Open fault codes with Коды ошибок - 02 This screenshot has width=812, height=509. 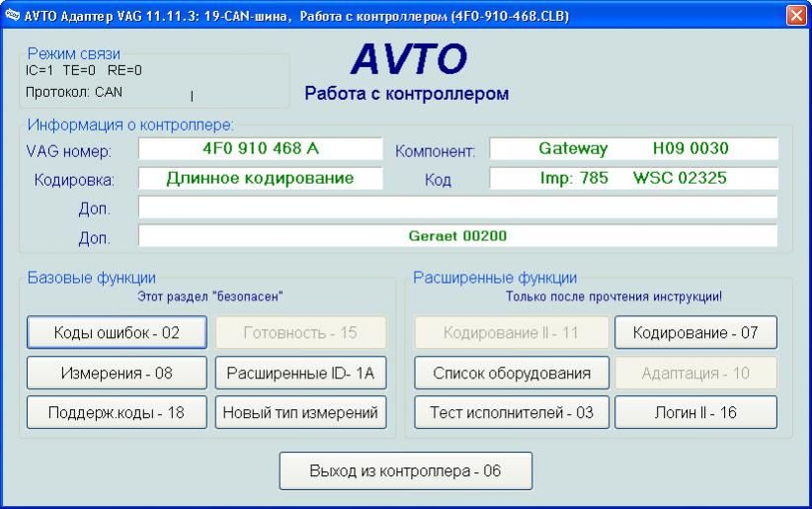[x=117, y=332]
